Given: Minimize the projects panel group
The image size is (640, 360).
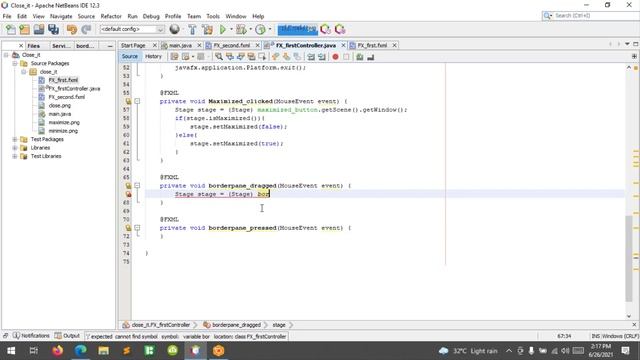Looking at the screenshot, I should 110,46.
